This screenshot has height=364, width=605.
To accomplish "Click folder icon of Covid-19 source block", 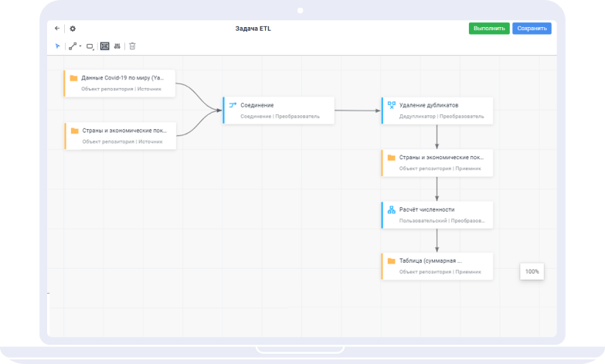I will pyautogui.click(x=73, y=78).
